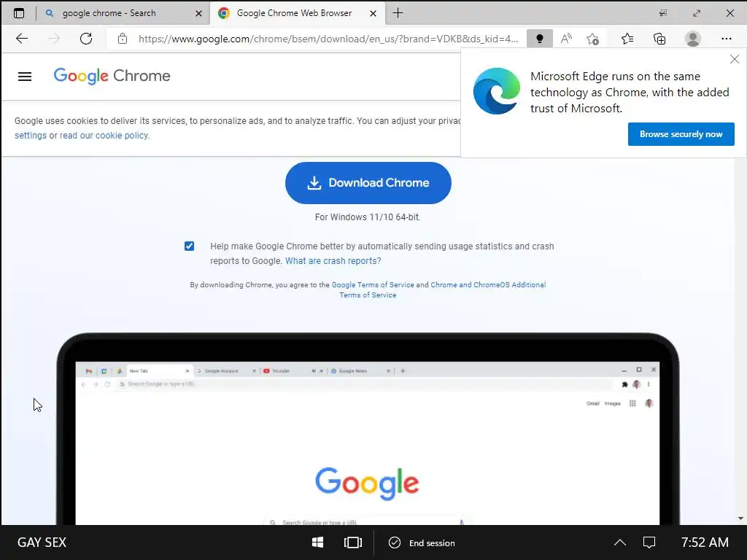747x560 pixels.
Task: Close the google chrome - Search tab
Action: coord(198,13)
